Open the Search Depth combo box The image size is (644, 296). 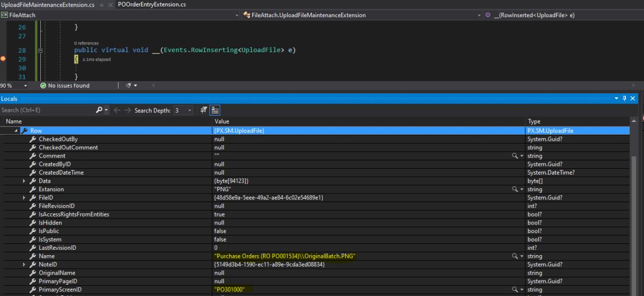pos(182,110)
